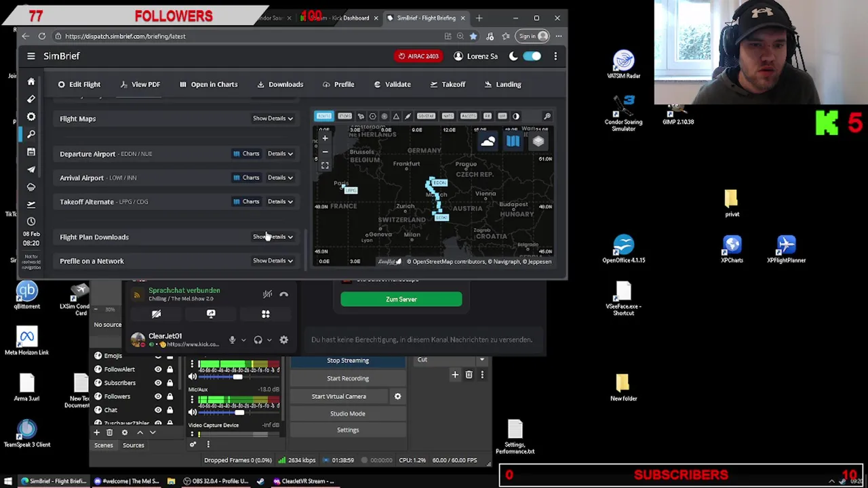Image resolution: width=868 pixels, height=488 pixels.
Task: Open Discord user settings gear
Action: [283, 340]
